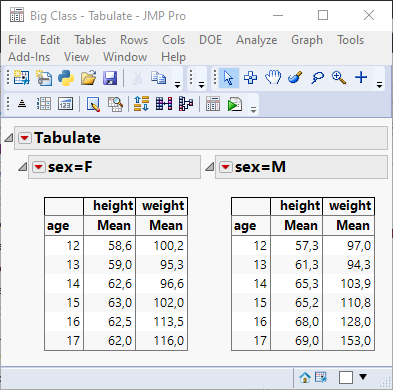The width and height of the screenshot is (393, 390).
Task: Click the 123 column icon
Action: coord(65,104)
